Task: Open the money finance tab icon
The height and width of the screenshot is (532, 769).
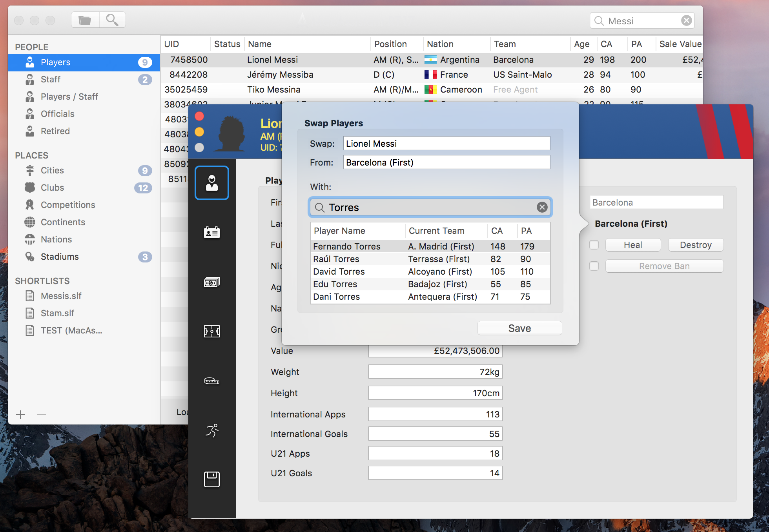Action: pos(212,282)
